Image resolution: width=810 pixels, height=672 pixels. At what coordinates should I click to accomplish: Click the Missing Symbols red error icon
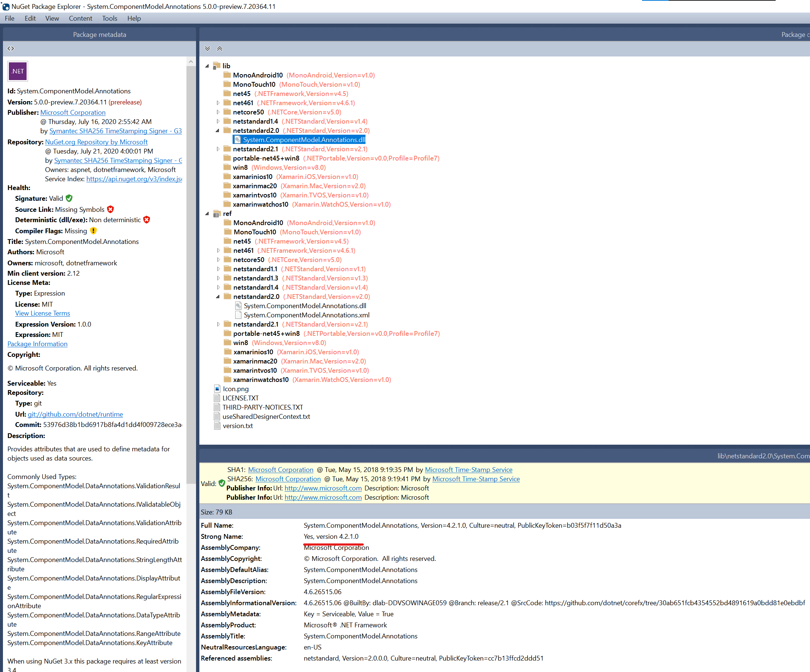pos(110,209)
